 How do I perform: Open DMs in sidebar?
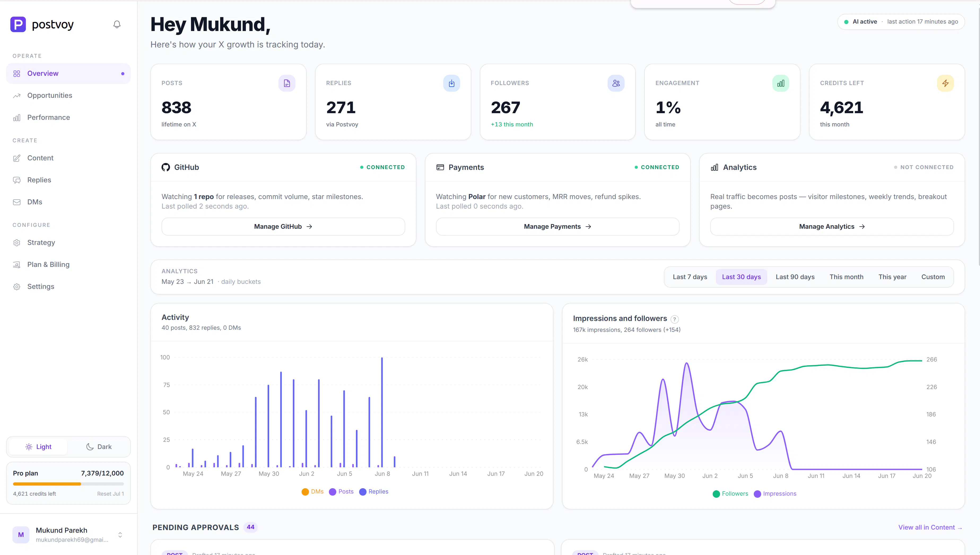(68, 202)
